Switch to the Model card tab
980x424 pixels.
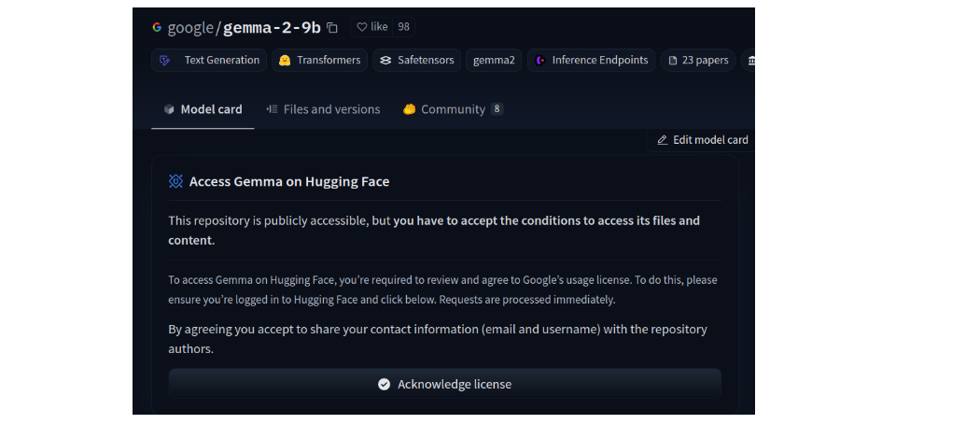(203, 109)
